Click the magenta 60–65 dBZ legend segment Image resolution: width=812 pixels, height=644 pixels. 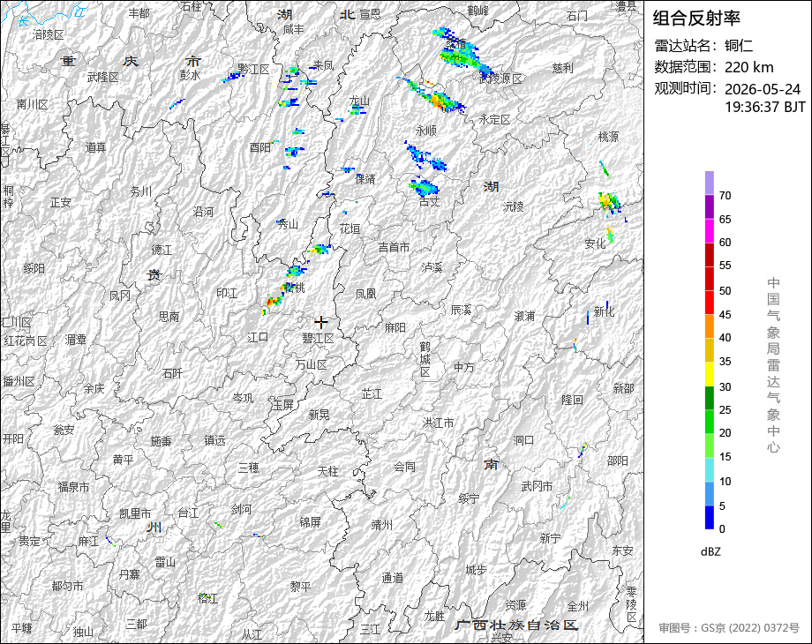click(710, 230)
